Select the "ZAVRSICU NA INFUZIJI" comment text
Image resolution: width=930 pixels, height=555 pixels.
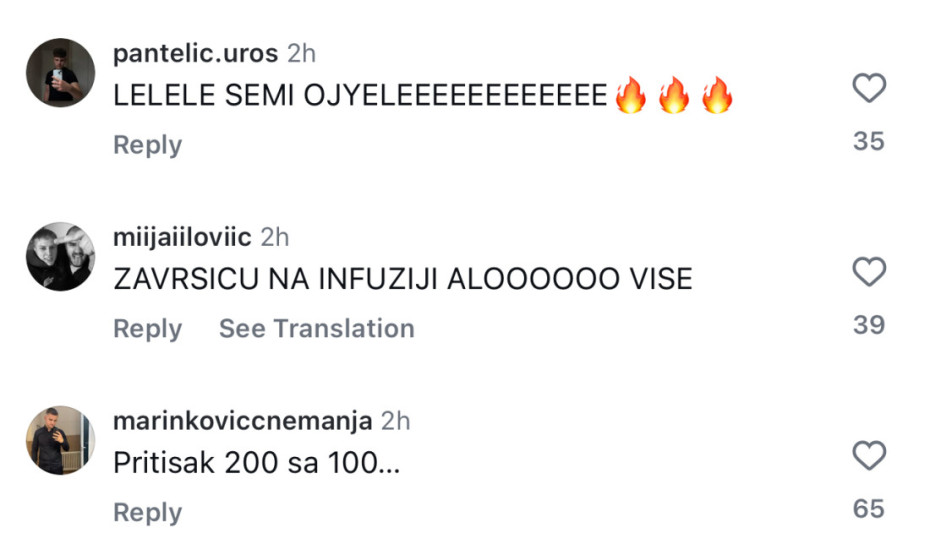pyautogui.click(x=402, y=280)
